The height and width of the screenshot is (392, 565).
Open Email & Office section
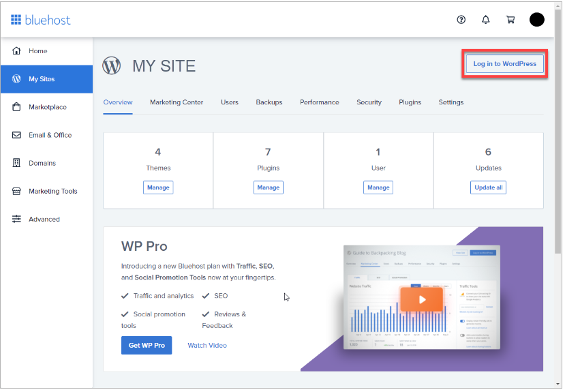tap(46, 135)
